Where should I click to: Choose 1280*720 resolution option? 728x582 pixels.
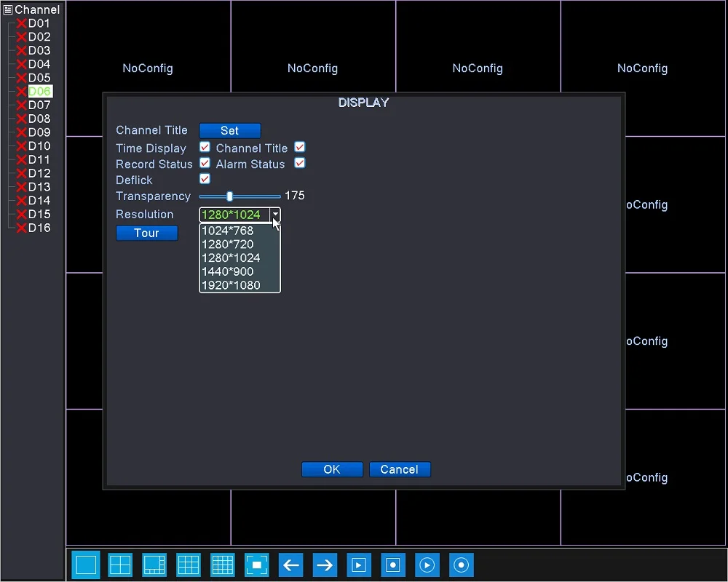pos(240,244)
